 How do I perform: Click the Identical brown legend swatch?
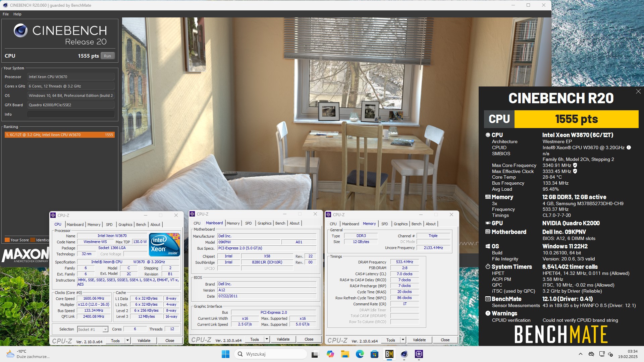33,240
